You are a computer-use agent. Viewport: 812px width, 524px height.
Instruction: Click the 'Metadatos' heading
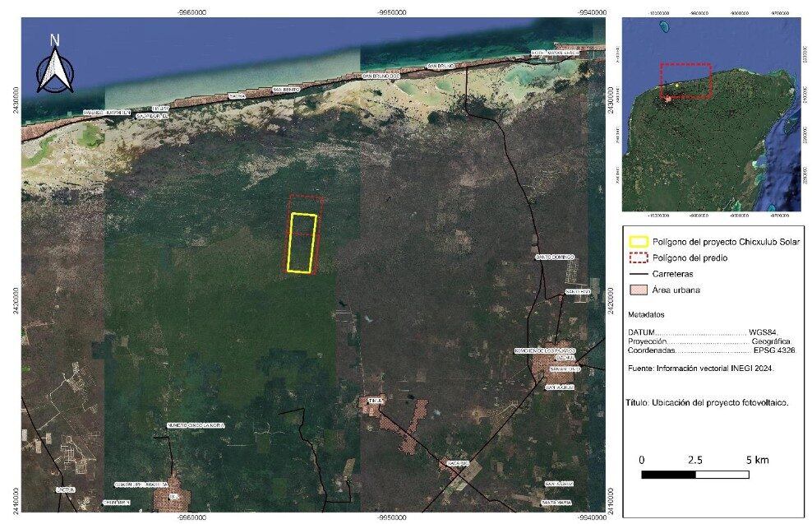[647, 315]
